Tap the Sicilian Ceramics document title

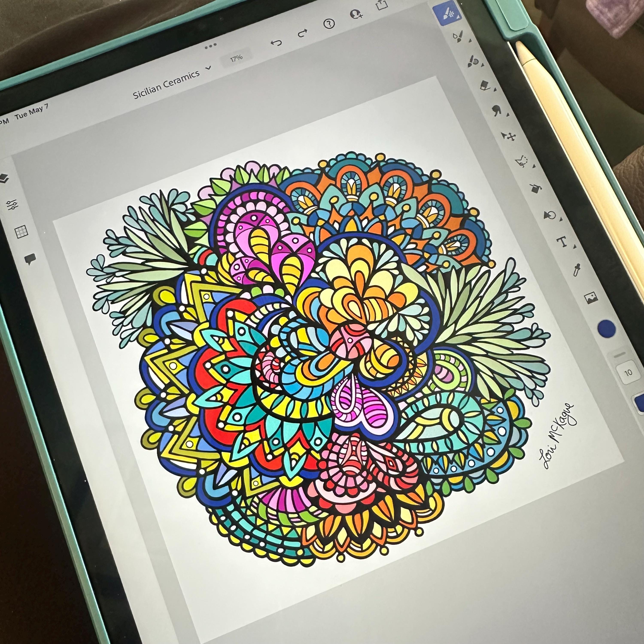pyautogui.click(x=166, y=85)
